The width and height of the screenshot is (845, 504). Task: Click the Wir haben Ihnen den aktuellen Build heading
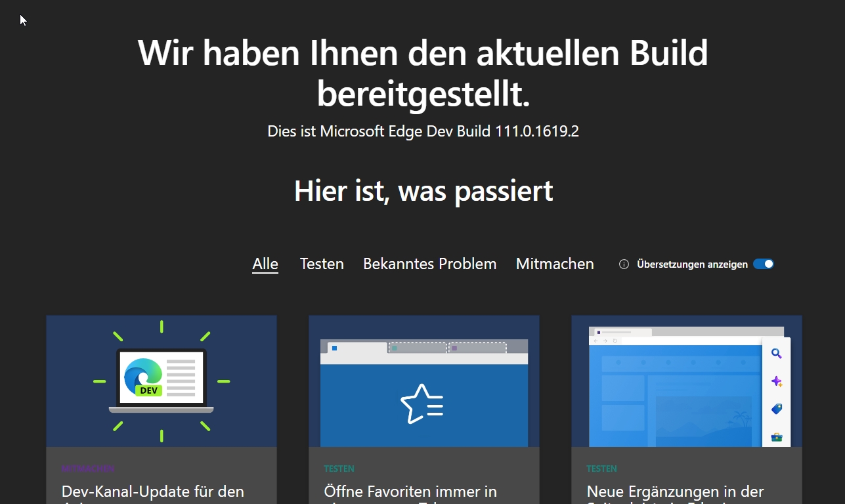[x=423, y=73]
